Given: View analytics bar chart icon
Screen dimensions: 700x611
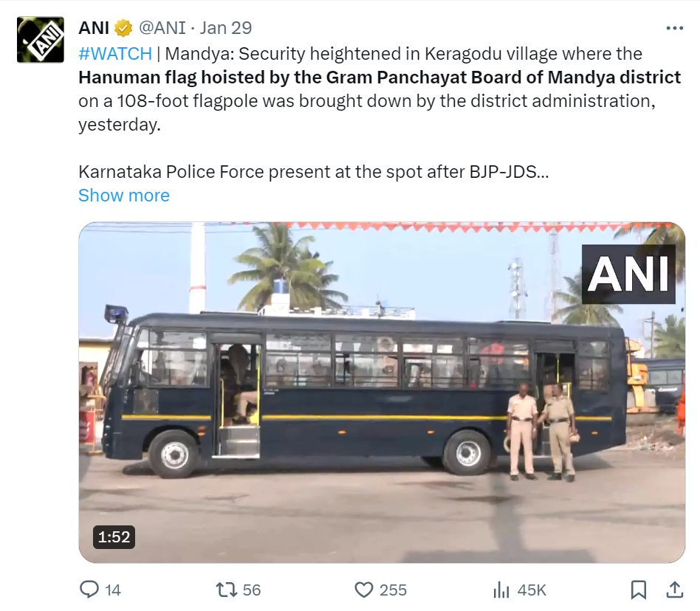Looking at the screenshot, I should pyautogui.click(x=501, y=590).
